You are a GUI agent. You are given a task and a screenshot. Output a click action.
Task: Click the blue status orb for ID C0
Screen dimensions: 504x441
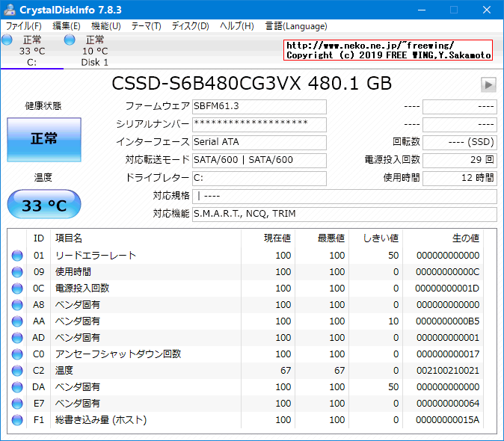(x=17, y=354)
